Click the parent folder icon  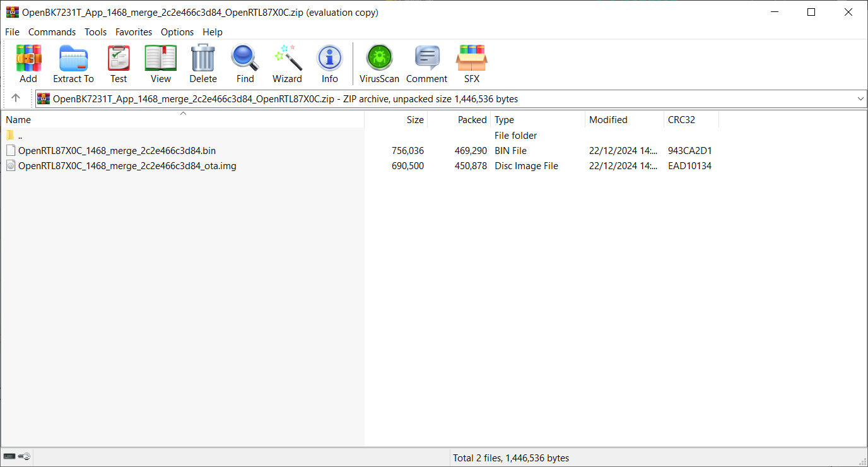click(11, 135)
